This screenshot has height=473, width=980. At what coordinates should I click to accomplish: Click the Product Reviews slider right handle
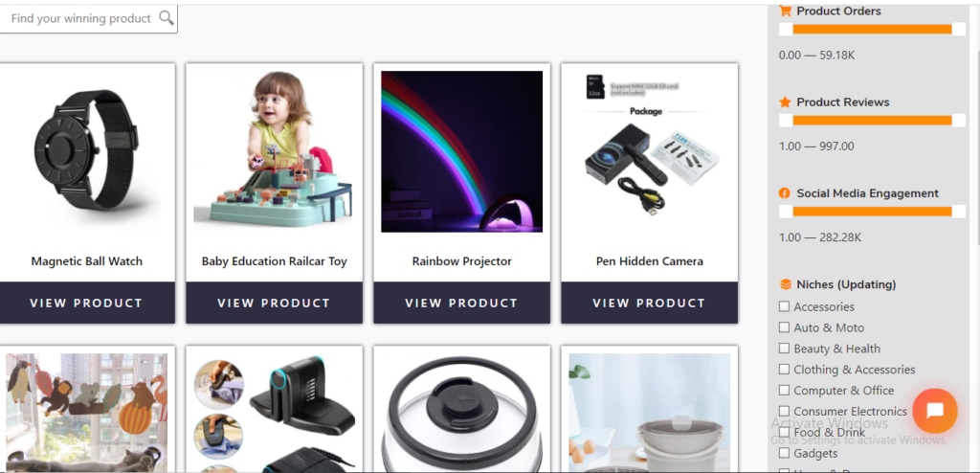pyautogui.click(x=959, y=120)
